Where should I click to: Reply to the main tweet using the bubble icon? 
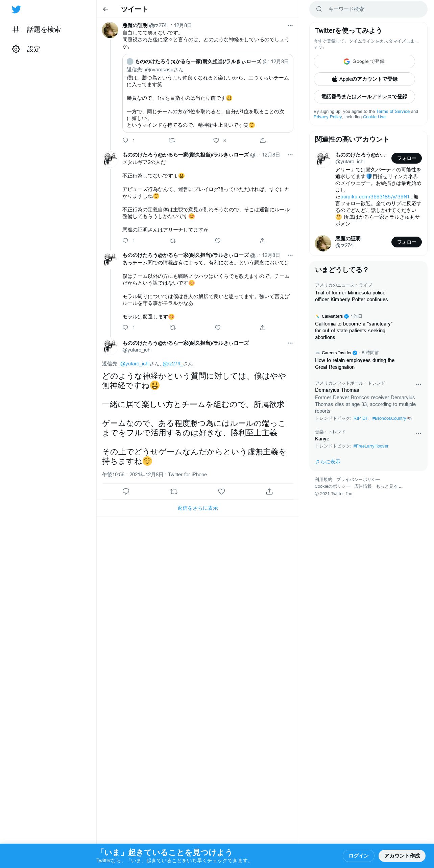(x=126, y=491)
